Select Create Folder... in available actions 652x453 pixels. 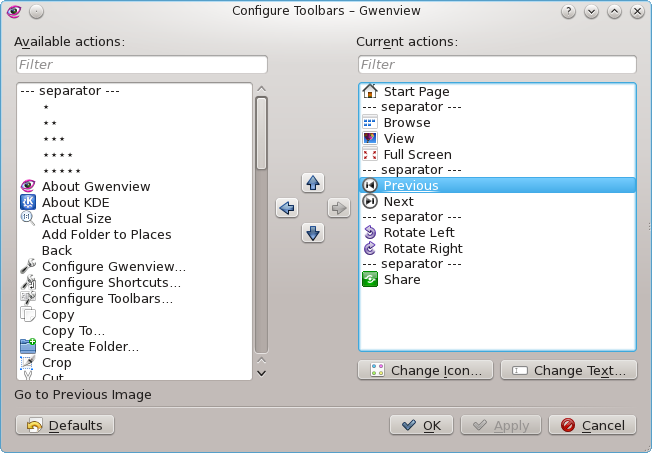pos(90,346)
